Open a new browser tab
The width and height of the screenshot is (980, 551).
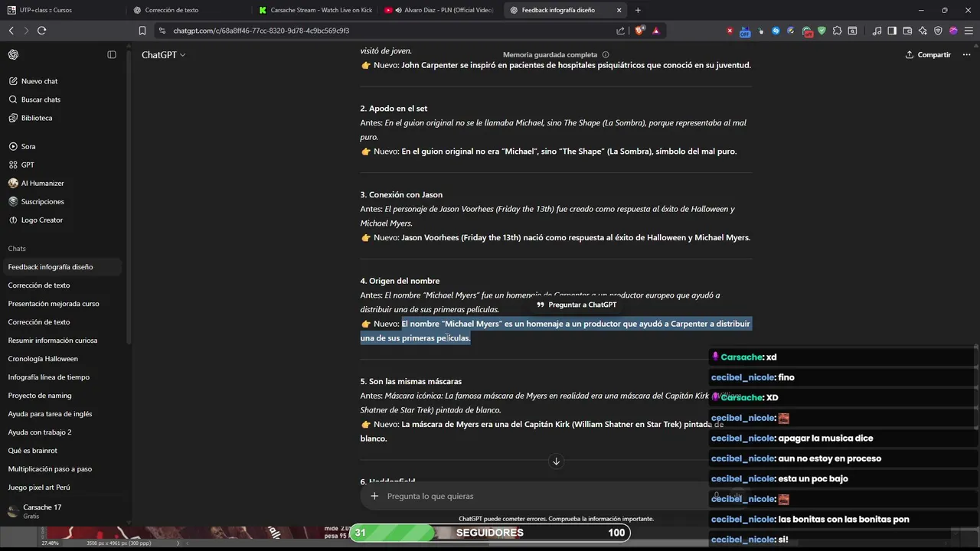[x=638, y=10]
